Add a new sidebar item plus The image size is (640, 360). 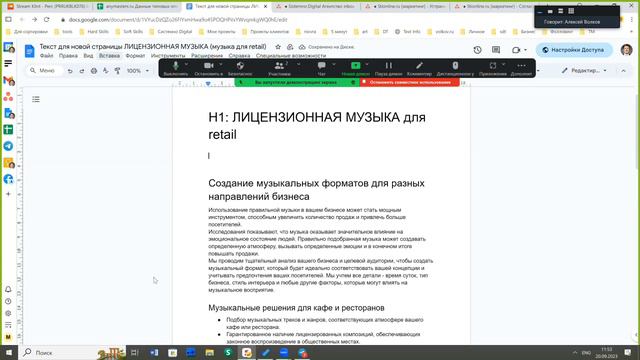coord(8,194)
